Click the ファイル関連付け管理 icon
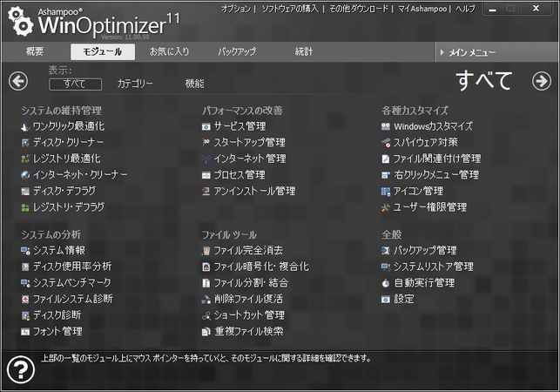 [x=386, y=159]
